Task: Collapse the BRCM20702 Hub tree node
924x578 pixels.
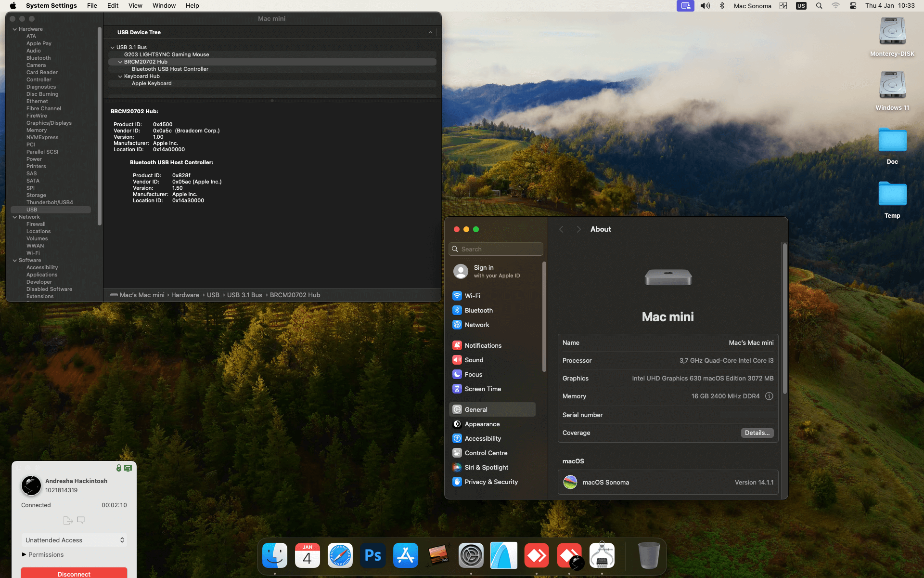Action: 120,62
